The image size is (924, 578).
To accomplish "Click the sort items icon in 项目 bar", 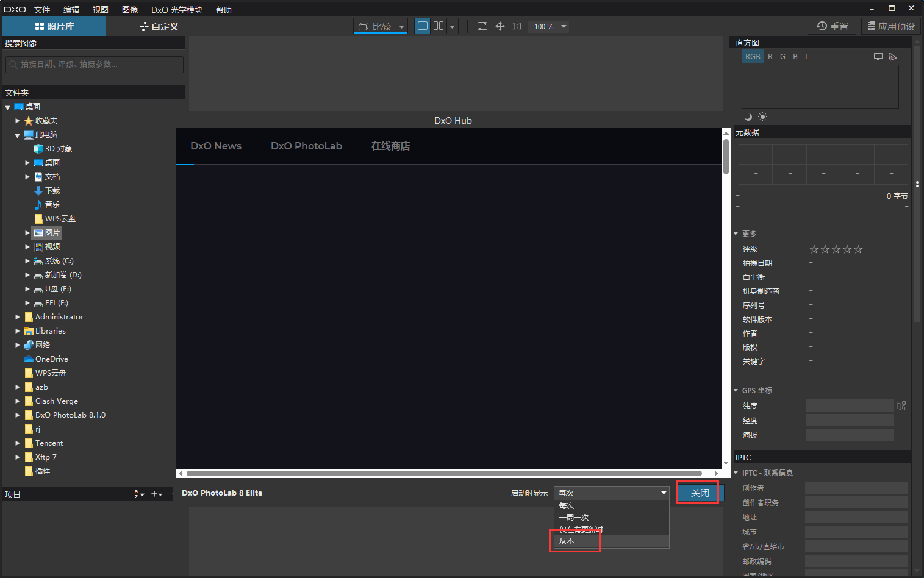I will [x=140, y=494].
